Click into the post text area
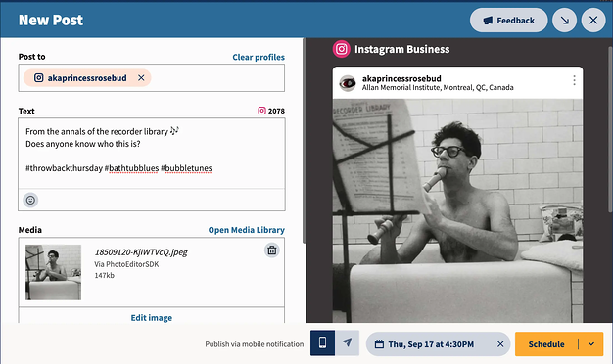Screen dimensions: 613x364 point(152,153)
